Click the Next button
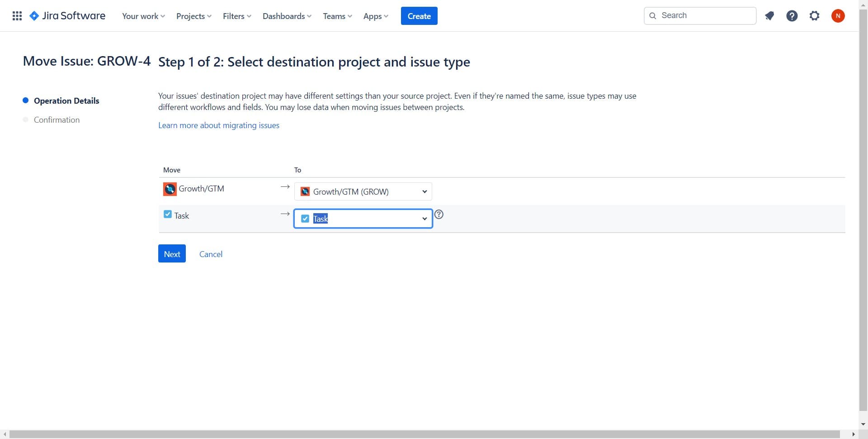Viewport: 868px width, 439px height. pos(172,253)
